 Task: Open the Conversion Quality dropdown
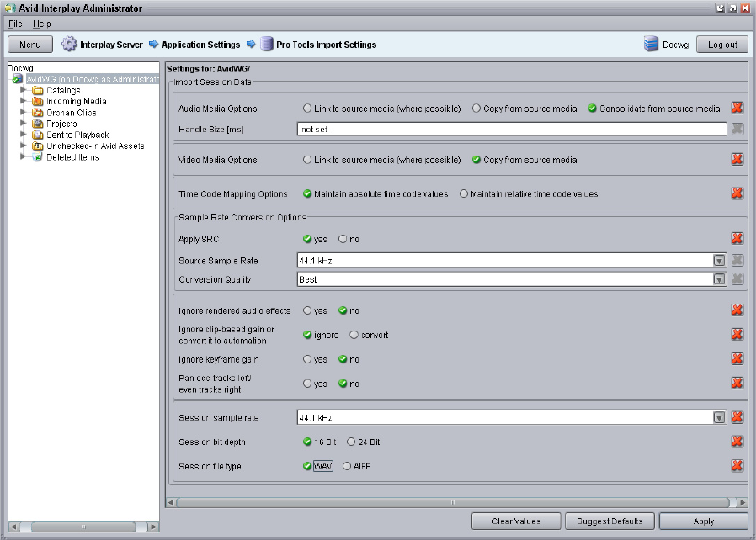(719, 279)
